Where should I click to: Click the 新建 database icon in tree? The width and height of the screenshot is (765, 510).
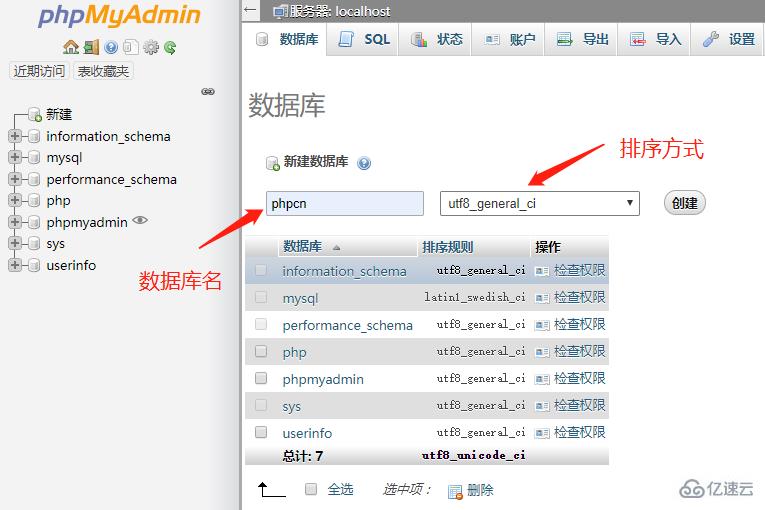[x=35, y=115]
